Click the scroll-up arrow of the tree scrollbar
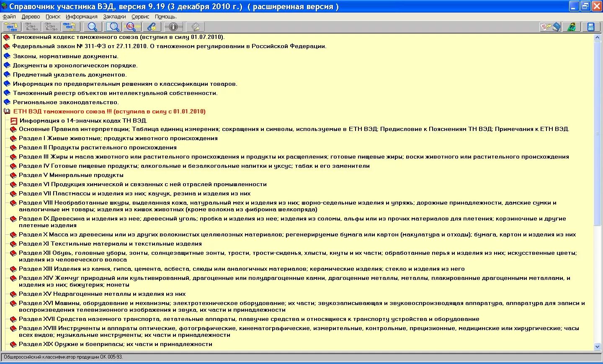The height and width of the screenshot is (364, 603). coord(598,37)
